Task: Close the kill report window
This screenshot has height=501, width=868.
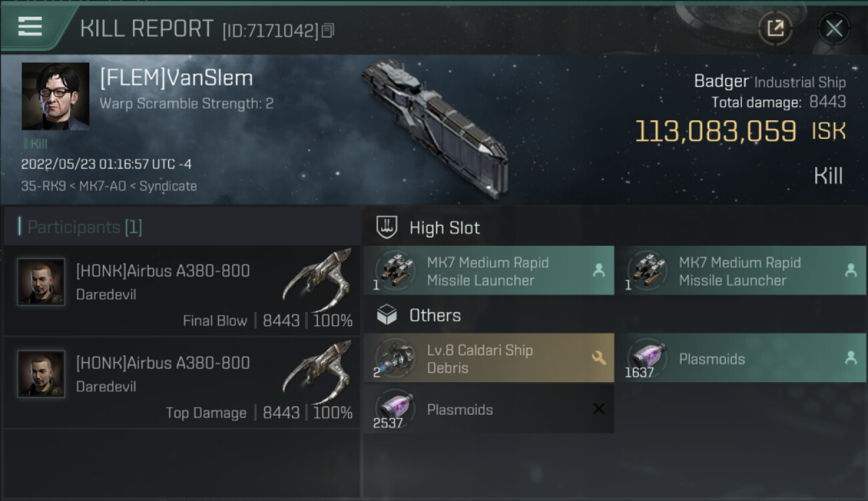Action: click(833, 28)
